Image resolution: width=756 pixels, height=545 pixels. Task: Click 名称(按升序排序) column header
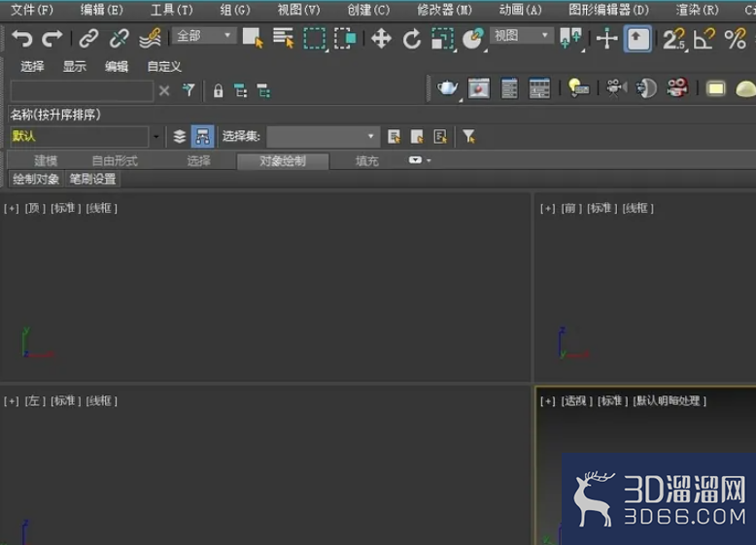[55, 115]
